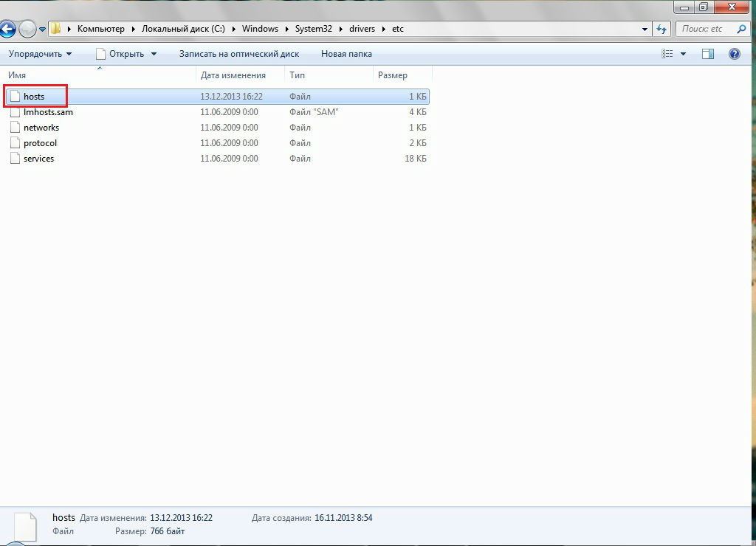Sort files by the Тип column

pyautogui.click(x=329, y=75)
